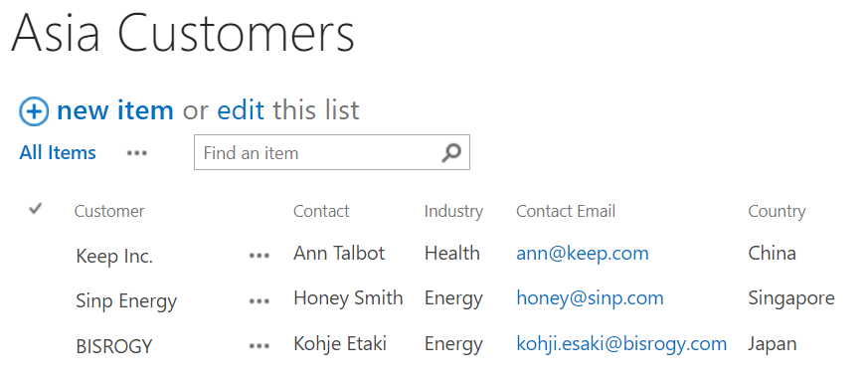Sort by the Industry column header
The height and width of the screenshot is (383, 868).
coord(453,211)
